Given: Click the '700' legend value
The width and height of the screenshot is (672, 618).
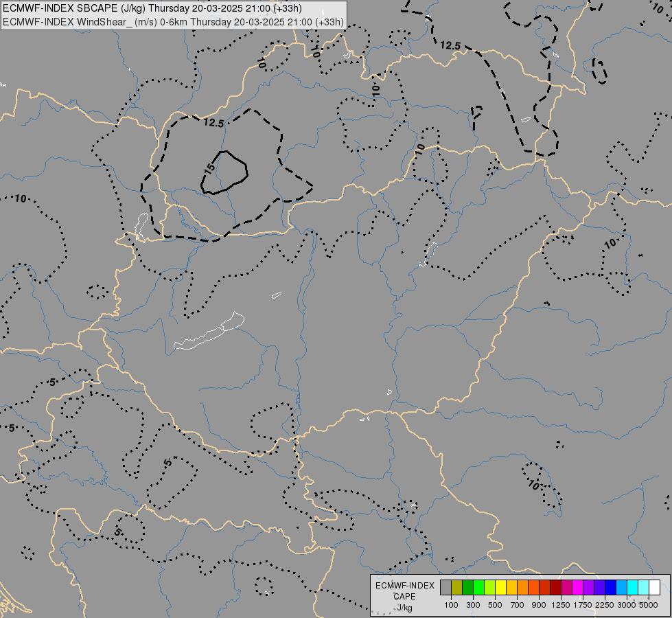Looking at the screenshot, I should coord(518,605).
